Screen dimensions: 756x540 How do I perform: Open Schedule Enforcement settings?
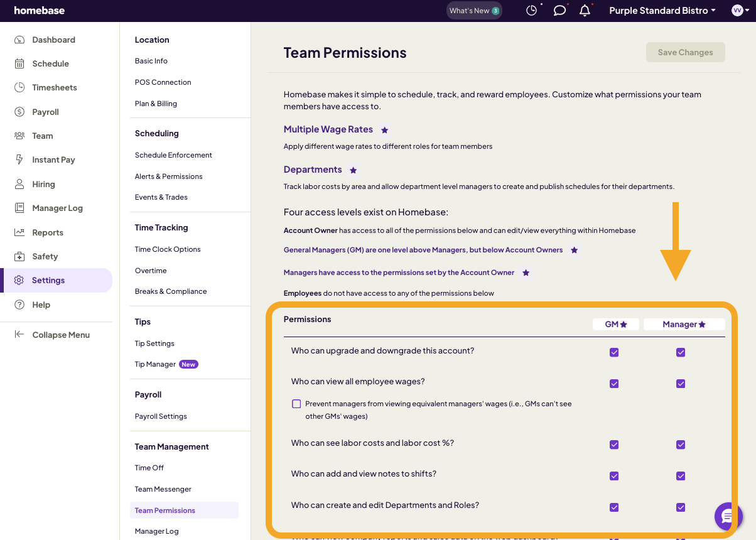pos(173,155)
